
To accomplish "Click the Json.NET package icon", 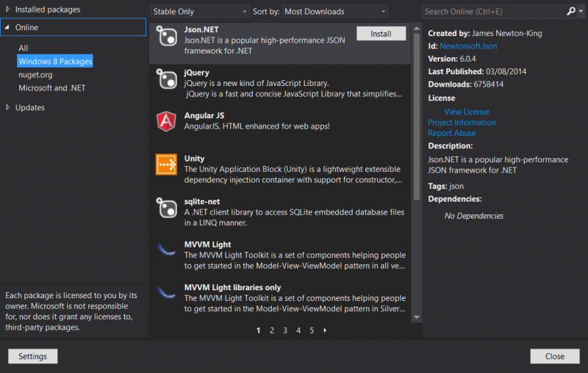I will pos(166,37).
